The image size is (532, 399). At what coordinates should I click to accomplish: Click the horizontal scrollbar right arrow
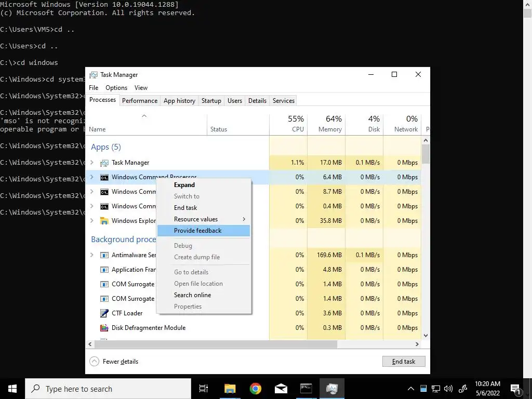417,344
